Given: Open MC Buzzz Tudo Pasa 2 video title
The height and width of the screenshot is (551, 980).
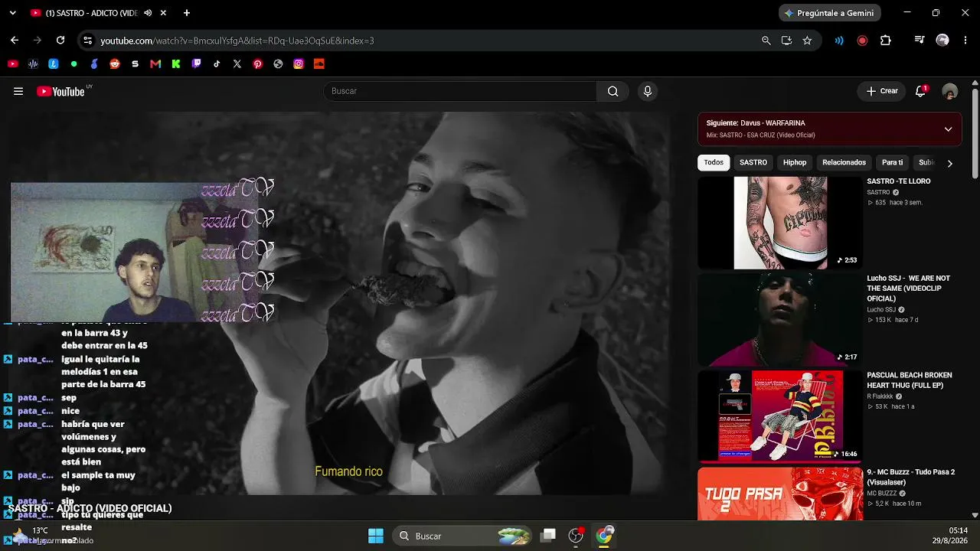Looking at the screenshot, I should (911, 478).
